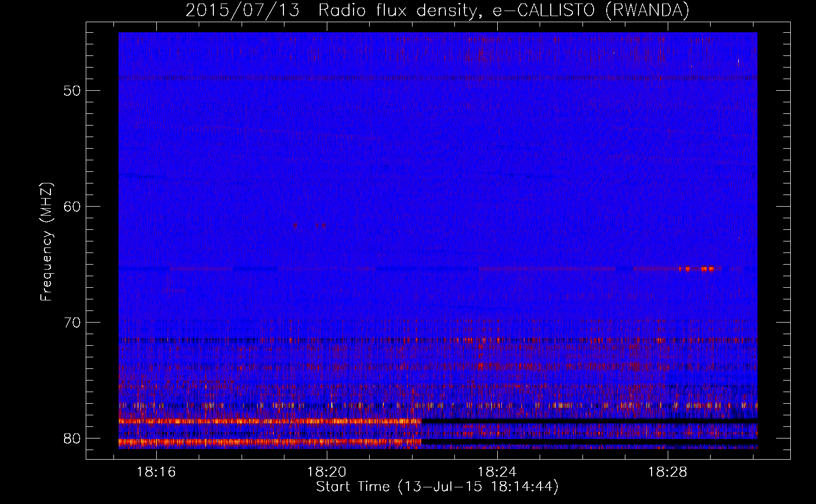Click the 70 MHz frequency axis label
The image size is (816, 504).
[72, 323]
